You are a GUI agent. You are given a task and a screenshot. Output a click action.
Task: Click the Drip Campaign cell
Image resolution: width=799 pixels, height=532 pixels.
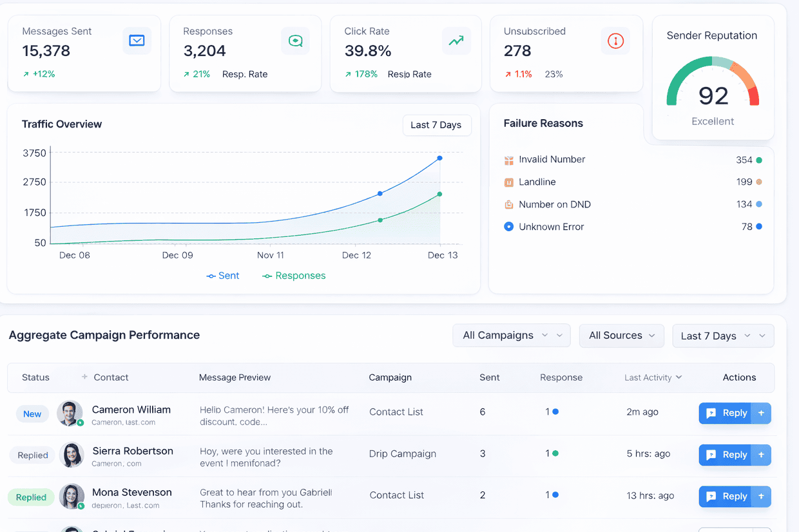tap(403, 453)
